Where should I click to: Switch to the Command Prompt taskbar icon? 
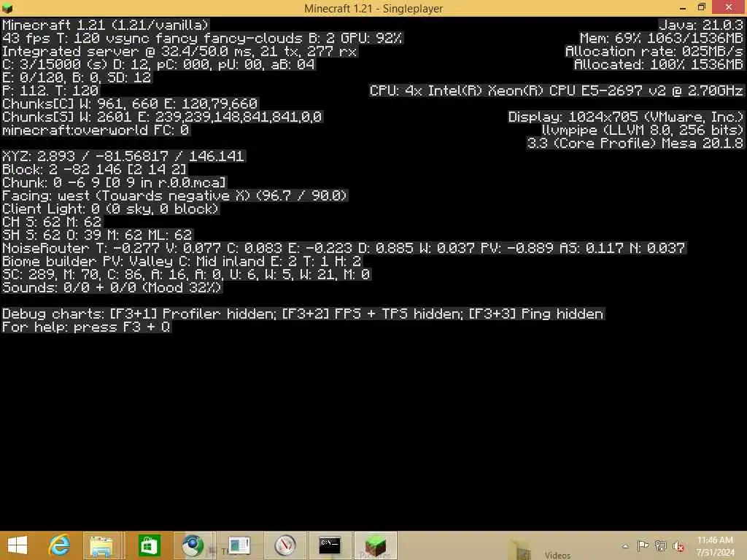pos(330,545)
